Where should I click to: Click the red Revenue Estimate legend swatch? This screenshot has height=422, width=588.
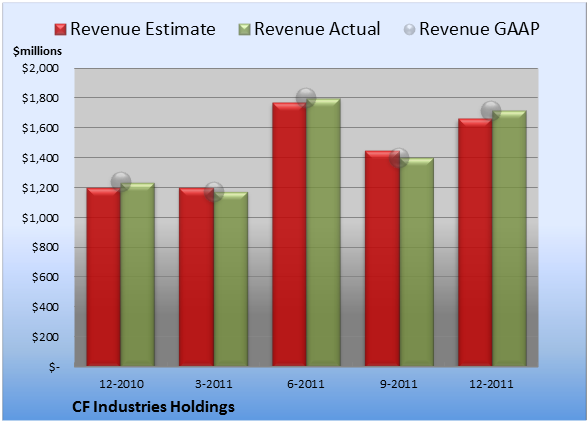[x=60, y=30]
